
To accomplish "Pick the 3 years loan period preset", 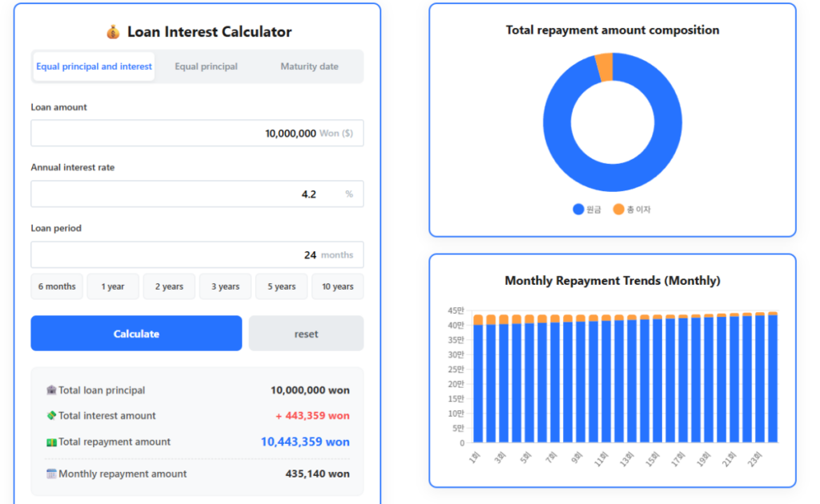I will (225, 286).
